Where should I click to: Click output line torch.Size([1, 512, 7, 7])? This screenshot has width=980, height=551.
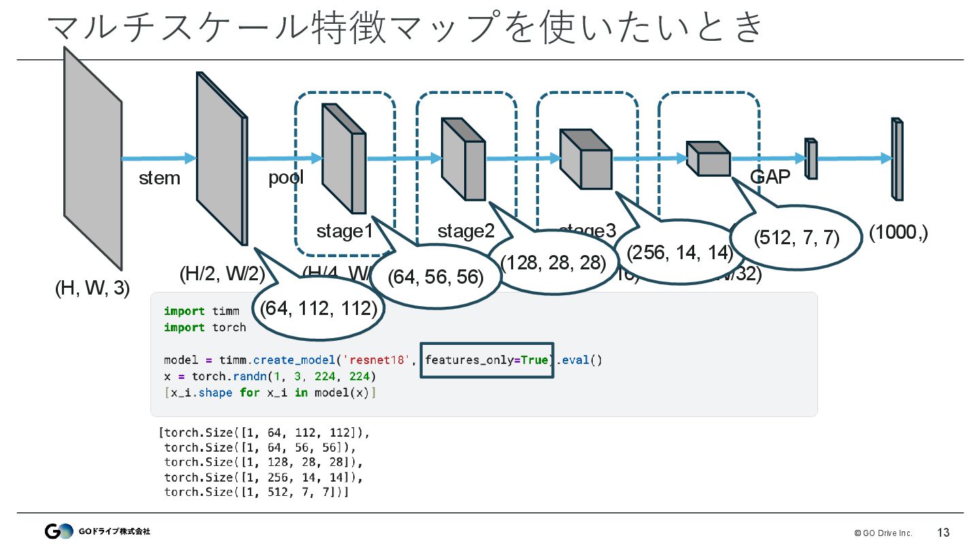(x=257, y=492)
